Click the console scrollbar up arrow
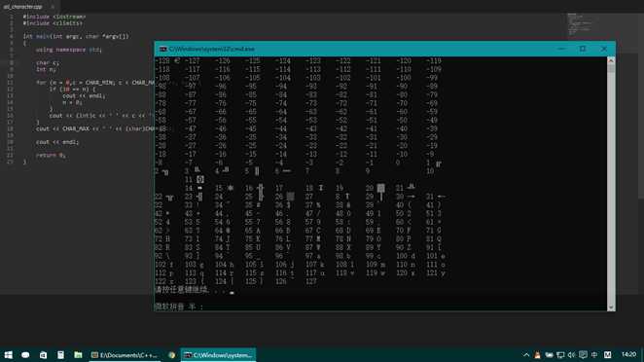 click(611, 60)
